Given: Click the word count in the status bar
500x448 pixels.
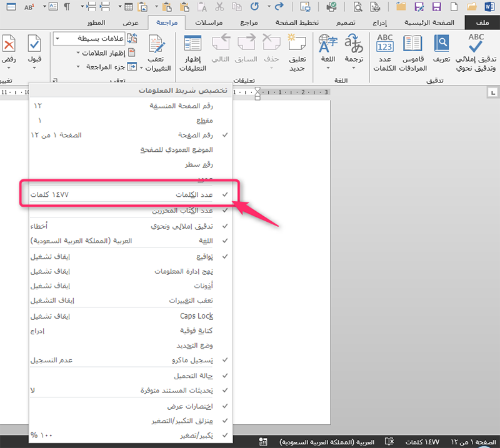Looking at the screenshot, I should click(424, 442).
